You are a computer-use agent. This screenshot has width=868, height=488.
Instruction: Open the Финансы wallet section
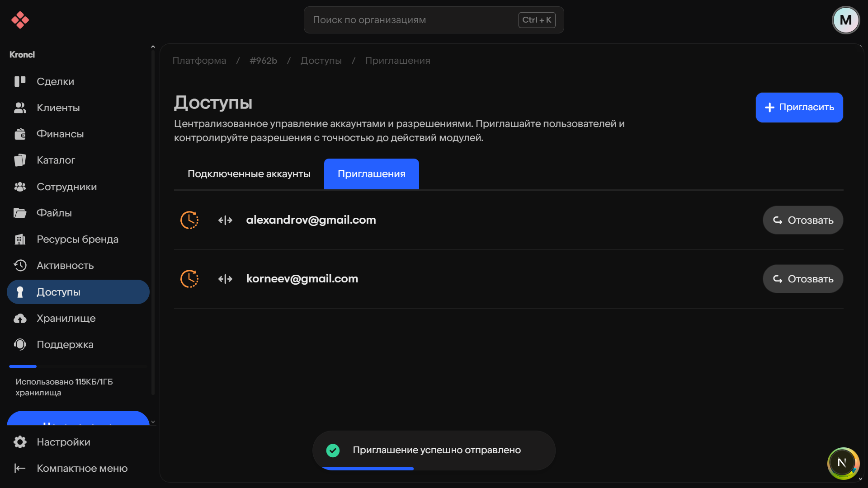point(60,134)
